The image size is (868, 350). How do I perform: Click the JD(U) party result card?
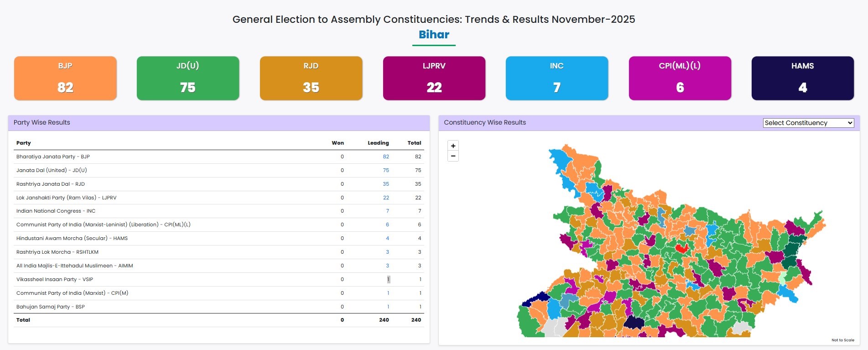188,78
